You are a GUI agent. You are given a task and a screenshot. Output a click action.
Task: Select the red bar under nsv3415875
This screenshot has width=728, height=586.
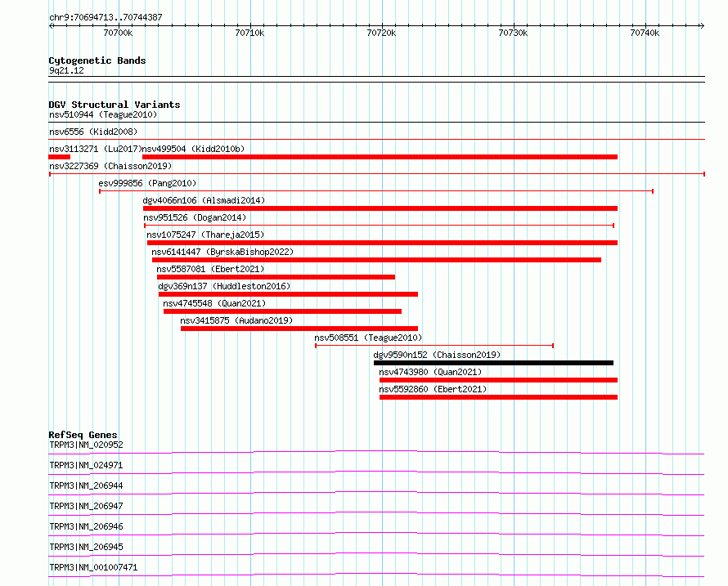(x=299, y=329)
